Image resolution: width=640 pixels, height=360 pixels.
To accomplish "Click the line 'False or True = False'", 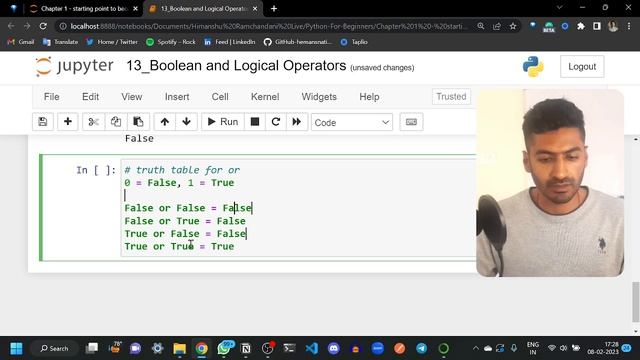I will pyautogui.click(x=185, y=221).
